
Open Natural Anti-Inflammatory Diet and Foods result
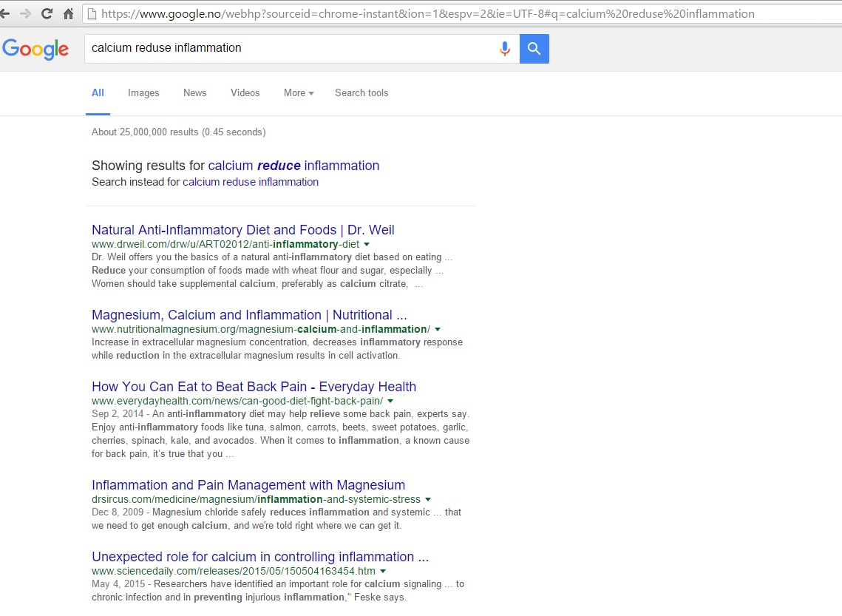[x=242, y=230]
